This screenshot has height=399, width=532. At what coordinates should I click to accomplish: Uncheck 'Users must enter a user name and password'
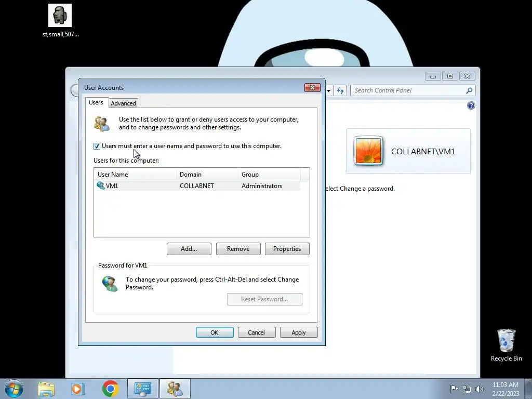click(x=97, y=146)
